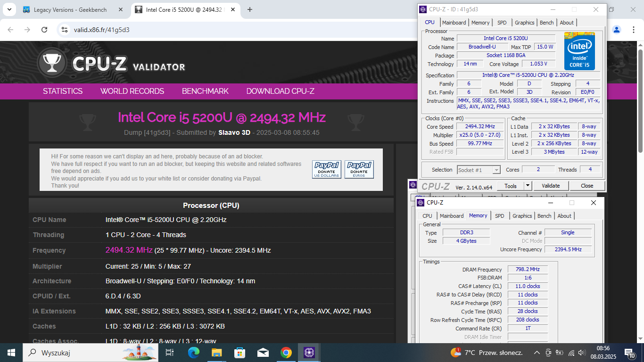Switch to Mainboard tab in top CPU-Z window
Screen dimensions: 644x362
(x=454, y=23)
